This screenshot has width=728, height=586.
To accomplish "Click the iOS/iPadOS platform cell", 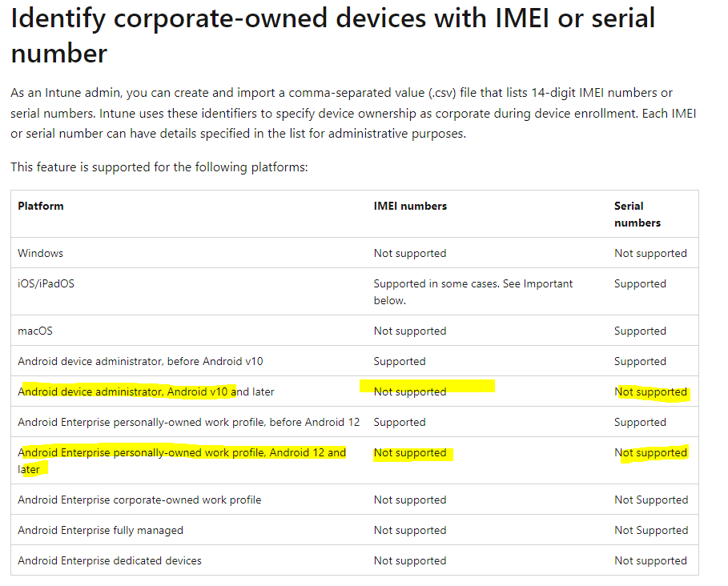I will click(46, 283).
